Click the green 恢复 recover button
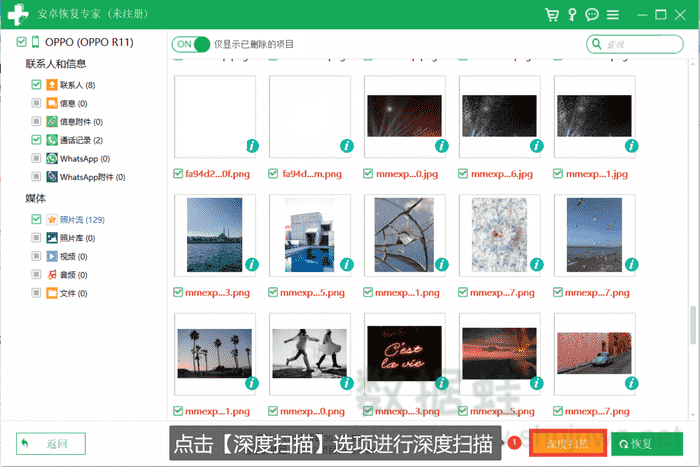This screenshot has width=700, height=467. (647, 443)
